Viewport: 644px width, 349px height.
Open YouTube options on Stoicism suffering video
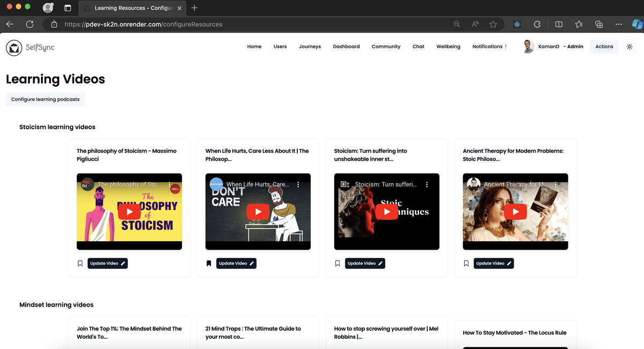tap(427, 184)
